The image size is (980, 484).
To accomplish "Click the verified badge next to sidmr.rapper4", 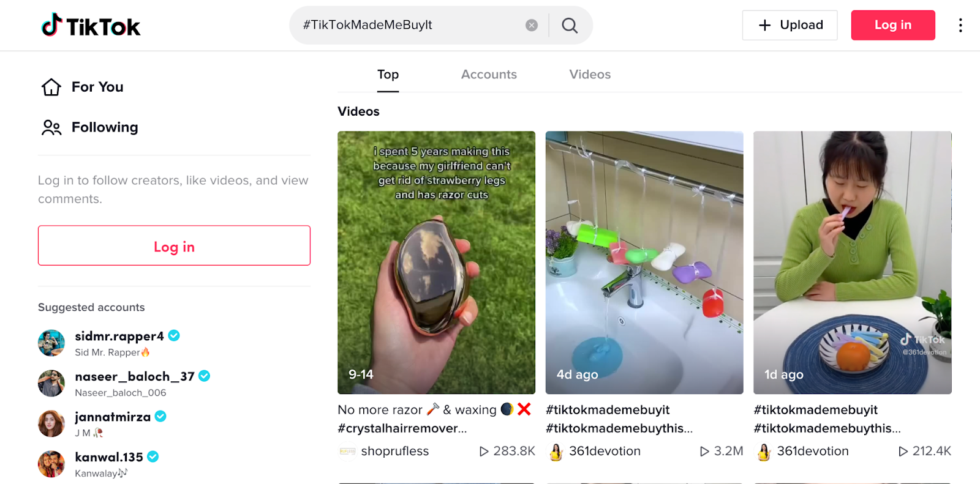I will pyautogui.click(x=174, y=335).
